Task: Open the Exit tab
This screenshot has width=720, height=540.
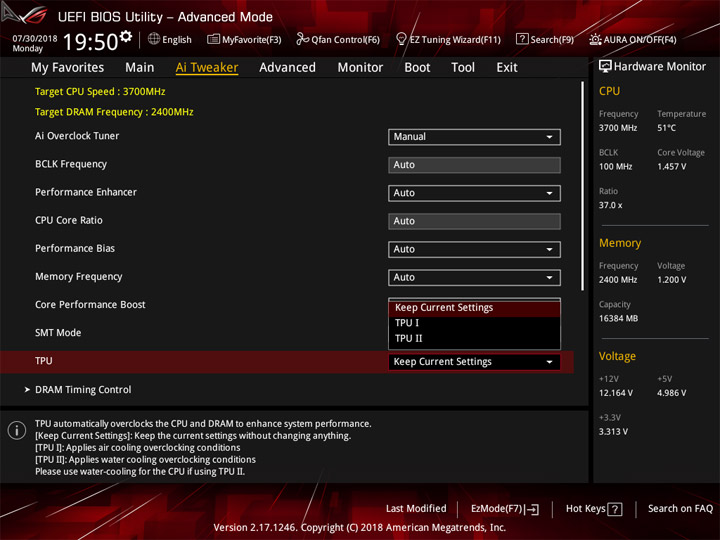Action: [506, 68]
